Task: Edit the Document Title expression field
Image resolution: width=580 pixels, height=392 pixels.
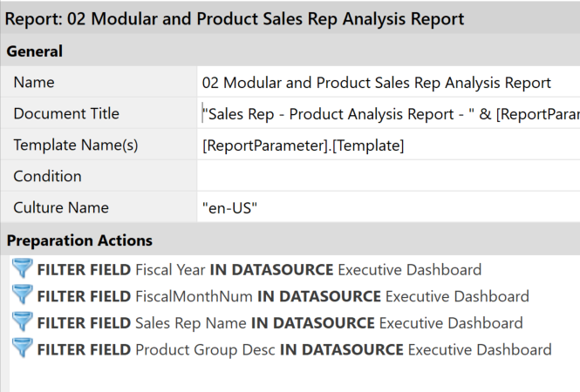Action: (x=388, y=114)
